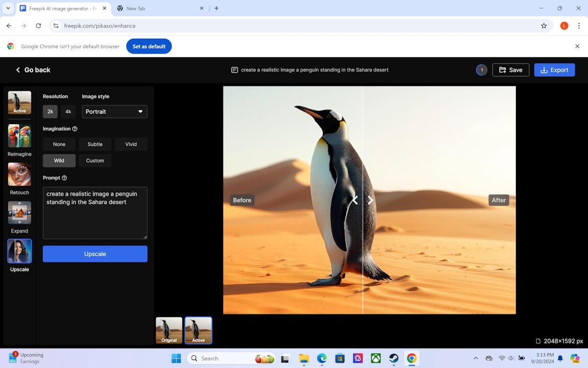Click the Imagination help question-mark icon
Screen dimensions: 588x368
(x=75, y=129)
